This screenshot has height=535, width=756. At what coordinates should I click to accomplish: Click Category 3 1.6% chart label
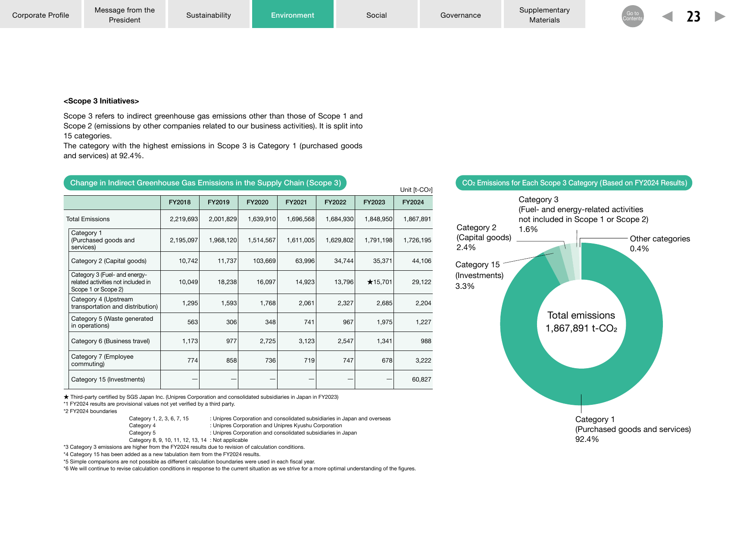[583, 214]
